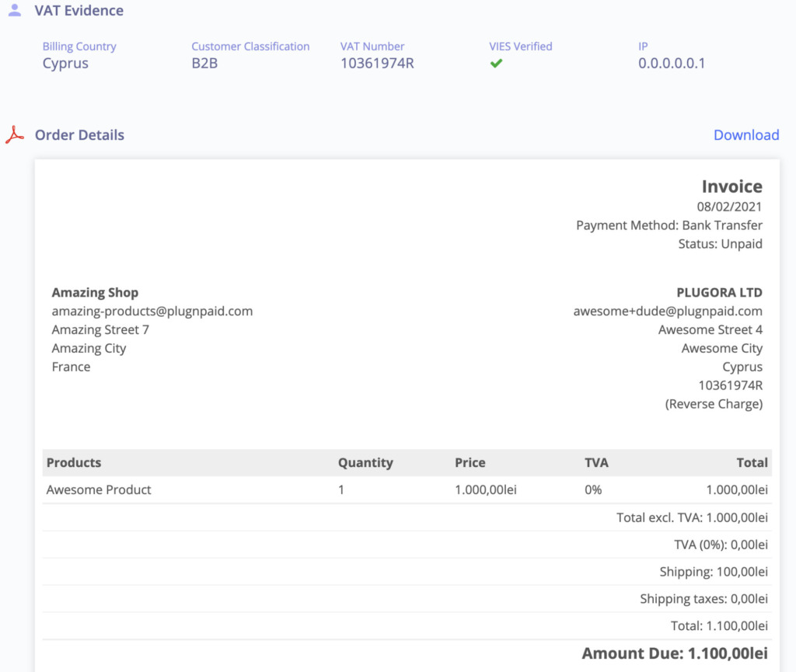The width and height of the screenshot is (796, 672).
Task: Download the invoice PDF
Action: click(745, 135)
